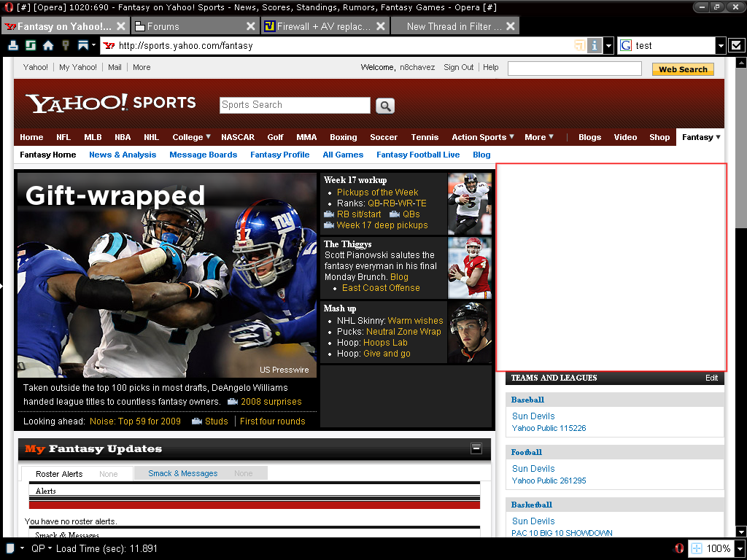747x560 pixels.
Task: Open the NASCAR navigation menu item
Action: point(238,137)
